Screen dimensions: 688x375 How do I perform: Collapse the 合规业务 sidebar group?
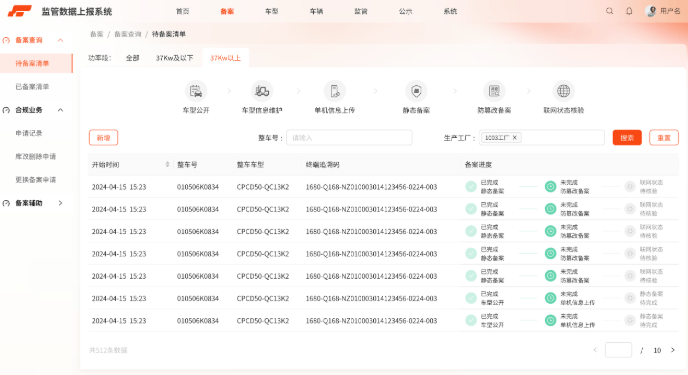tap(61, 110)
